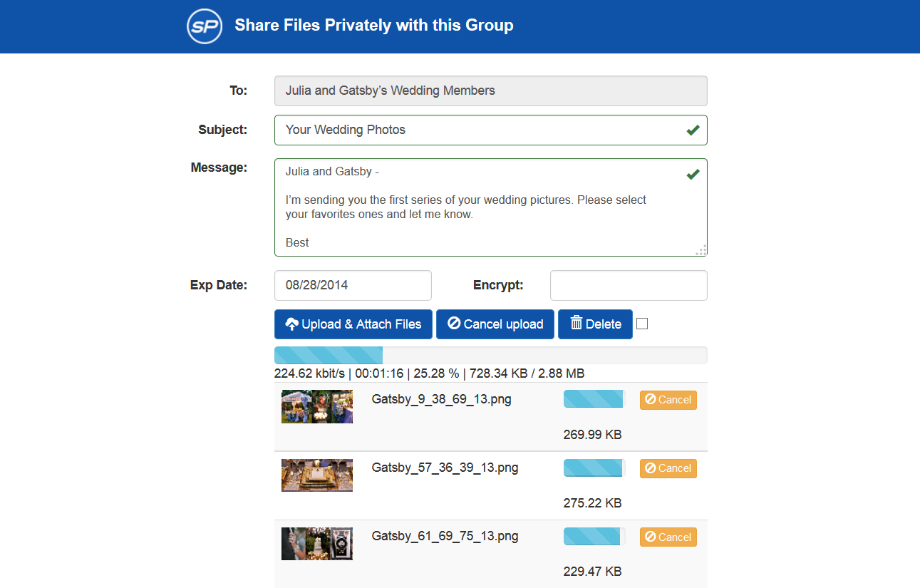This screenshot has width=920, height=588.
Task: Click the To recipients field
Action: click(490, 91)
